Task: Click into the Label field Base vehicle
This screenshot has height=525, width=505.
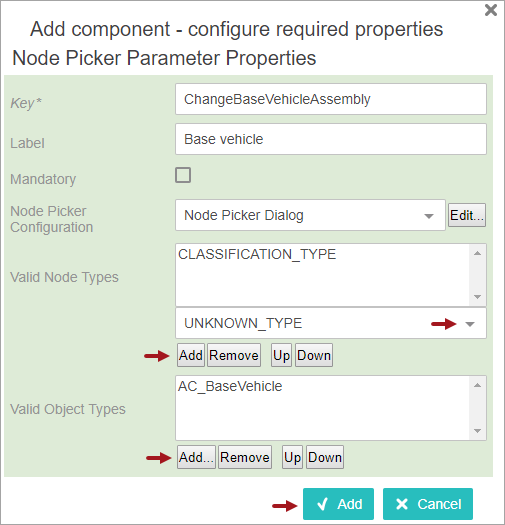Action: coord(331,139)
